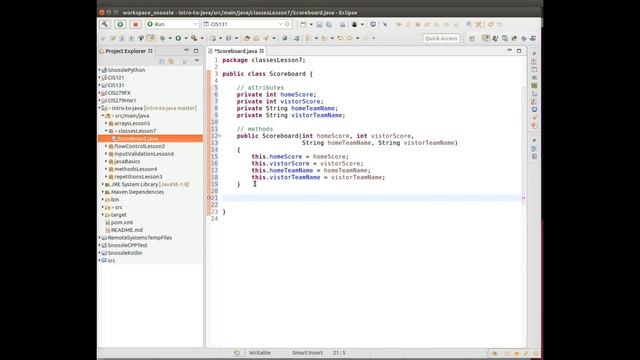Click the Quick Access search field
640x360 pixels.
[x=441, y=38]
